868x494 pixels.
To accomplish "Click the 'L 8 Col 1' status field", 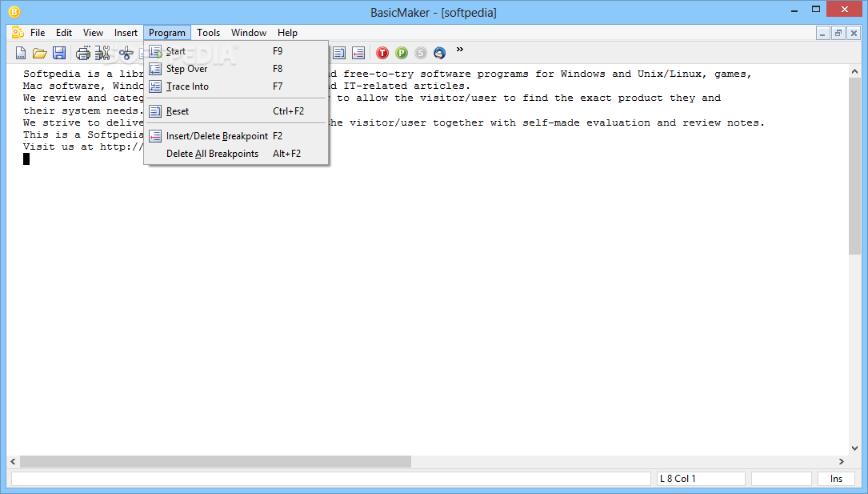I will click(701, 479).
